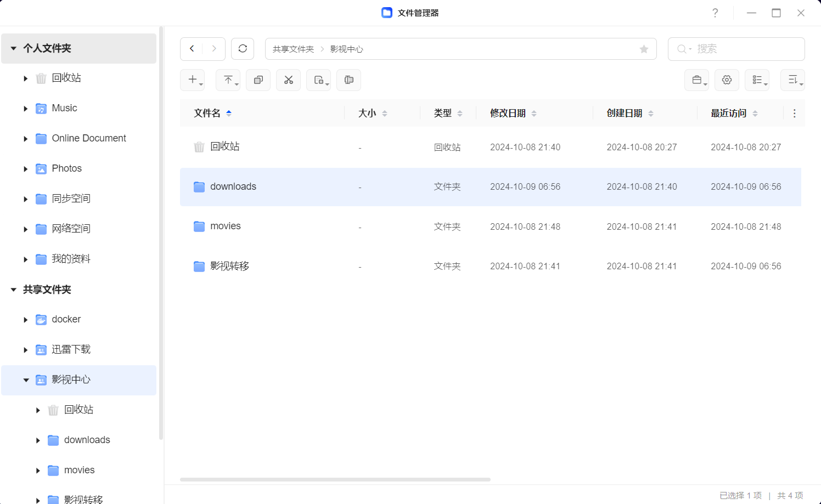Click the rename icon in toolbar
This screenshot has width=821, height=504.
point(348,80)
